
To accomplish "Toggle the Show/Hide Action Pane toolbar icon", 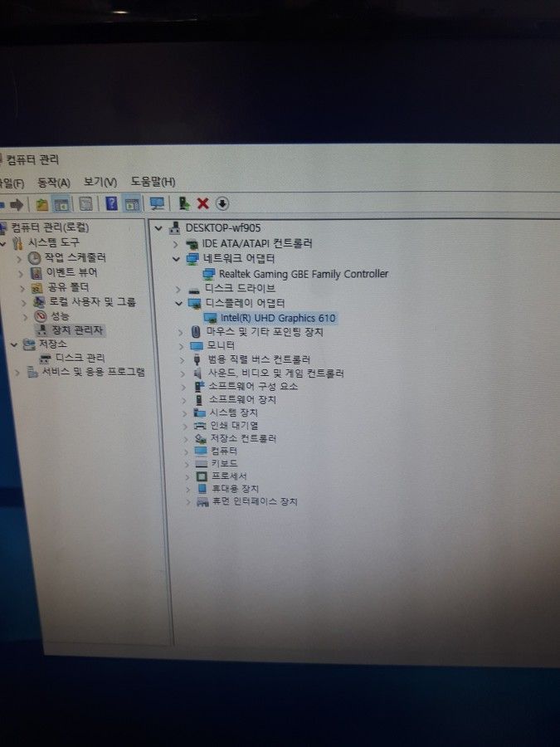I will point(132,204).
